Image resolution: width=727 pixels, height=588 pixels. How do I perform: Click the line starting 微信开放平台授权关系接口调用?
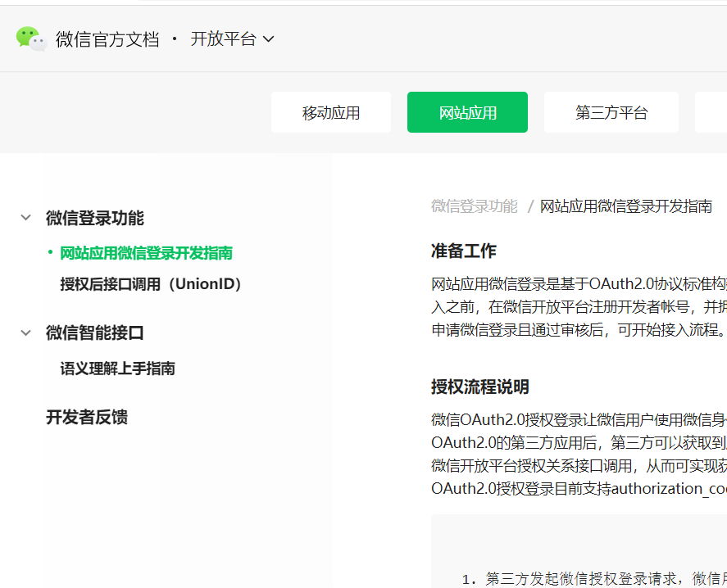tap(579, 465)
